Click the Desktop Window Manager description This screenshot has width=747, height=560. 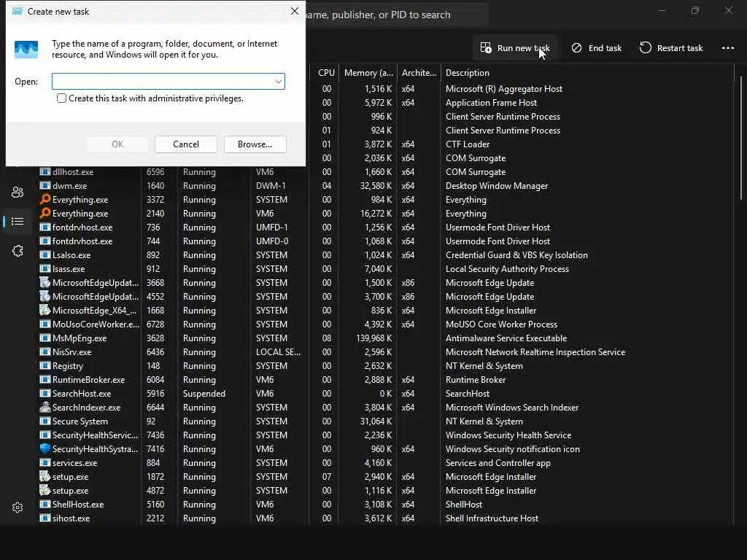[496, 186]
